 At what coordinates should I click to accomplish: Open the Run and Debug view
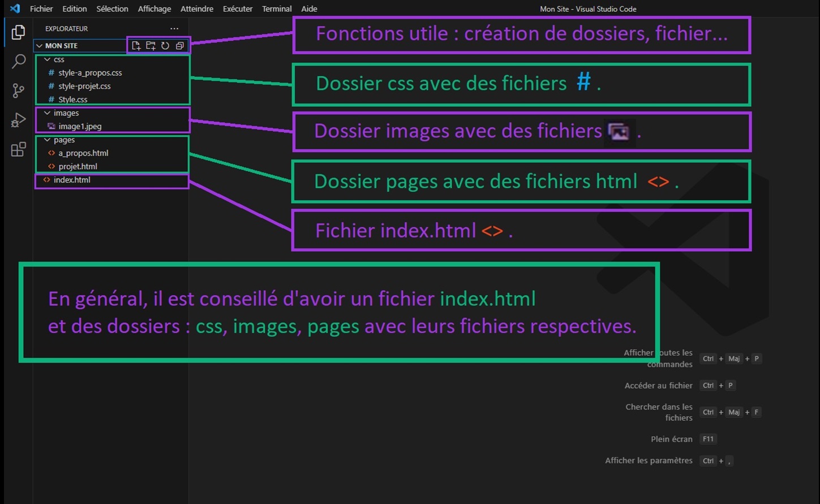coord(18,120)
